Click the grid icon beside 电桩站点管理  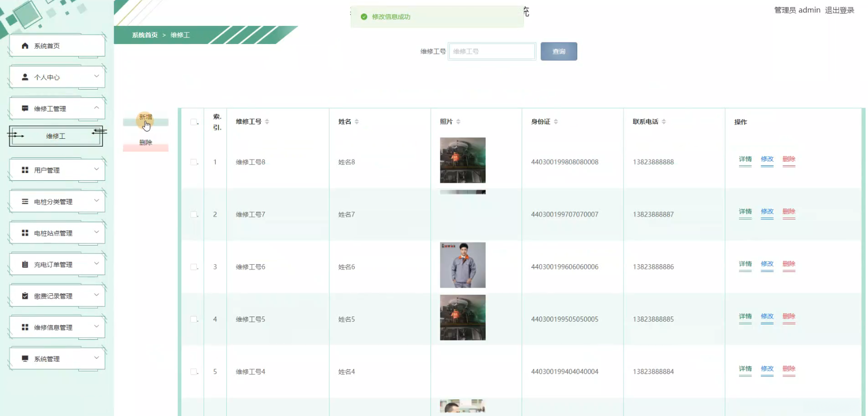pos(25,233)
